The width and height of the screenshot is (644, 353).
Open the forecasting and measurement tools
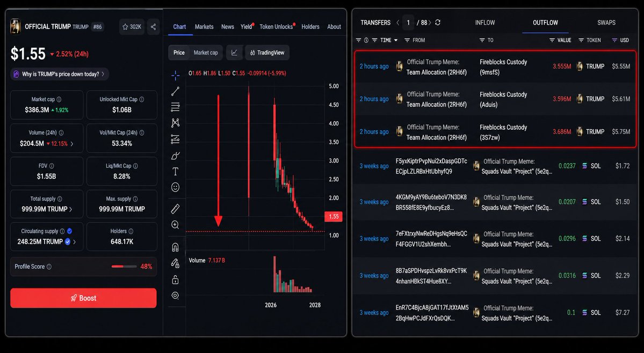pyautogui.click(x=176, y=139)
